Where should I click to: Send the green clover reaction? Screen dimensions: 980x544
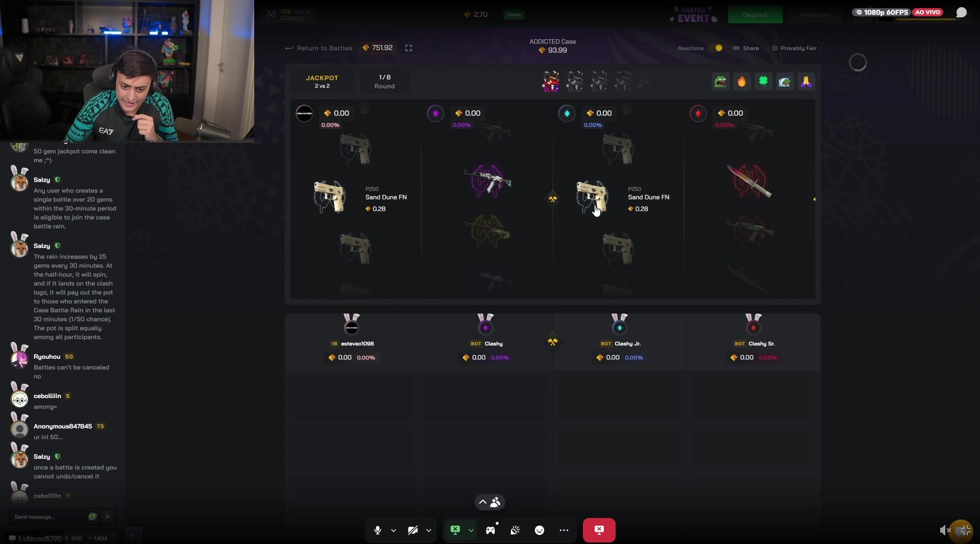tap(764, 82)
